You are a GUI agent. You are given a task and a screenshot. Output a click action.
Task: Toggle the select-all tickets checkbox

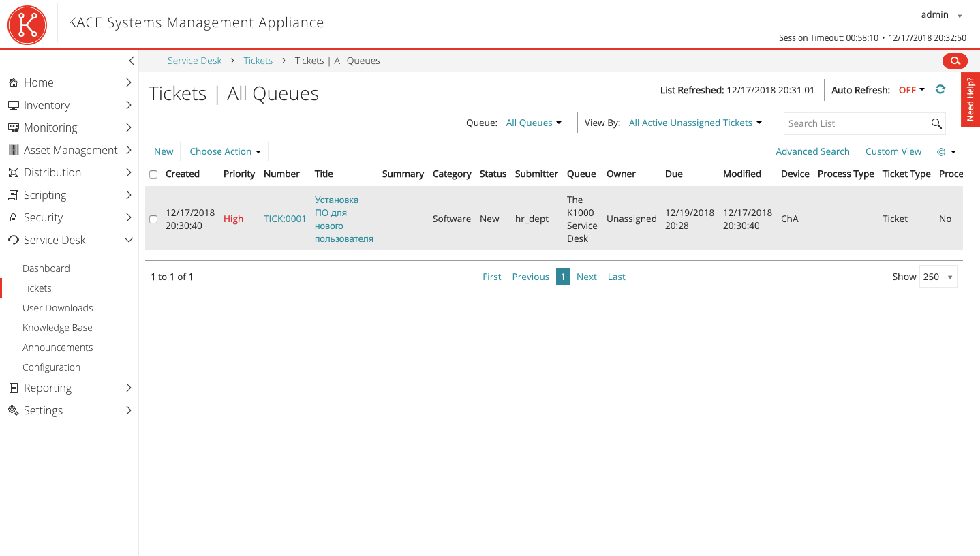pyautogui.click(x=153, y=174)
